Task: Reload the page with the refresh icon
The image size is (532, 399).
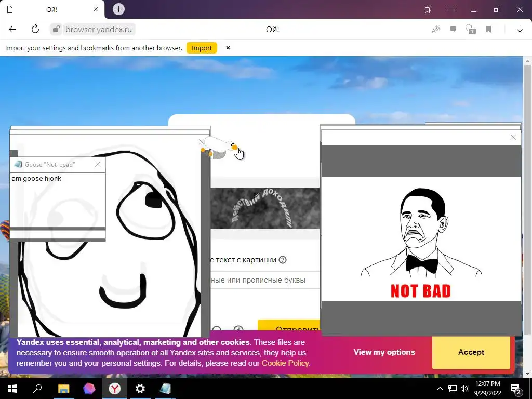Action: click(x=35, y=30)
